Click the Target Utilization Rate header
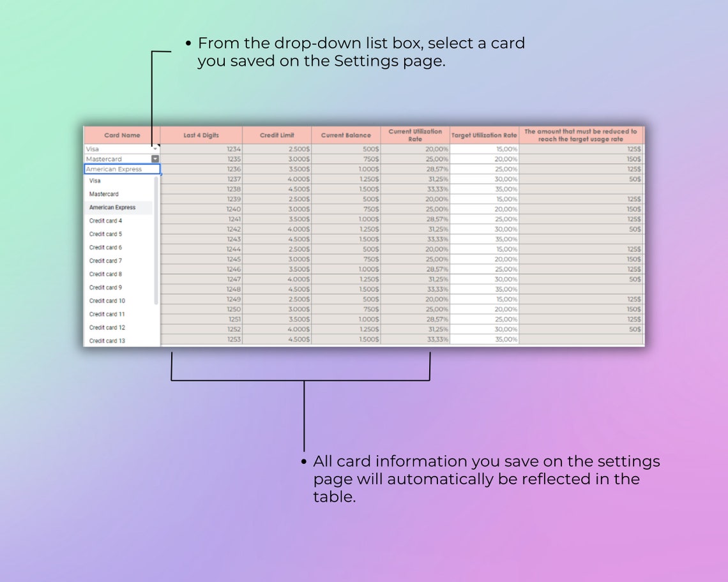728x582 pixels. click(x=484, y=135)
